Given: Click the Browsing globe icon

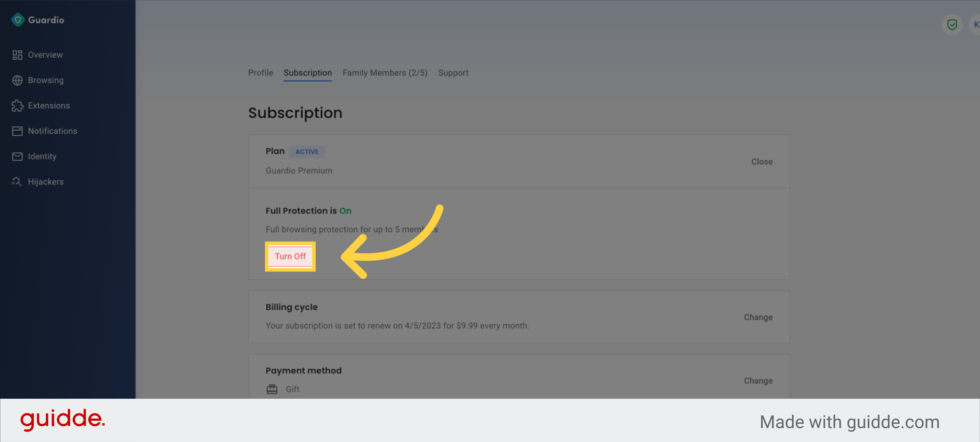Looking at the screenshot, I should [x=17, y=80].
